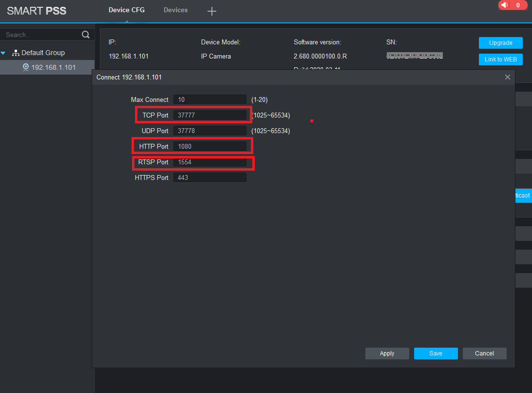Switch to the Devices tab

175,10
